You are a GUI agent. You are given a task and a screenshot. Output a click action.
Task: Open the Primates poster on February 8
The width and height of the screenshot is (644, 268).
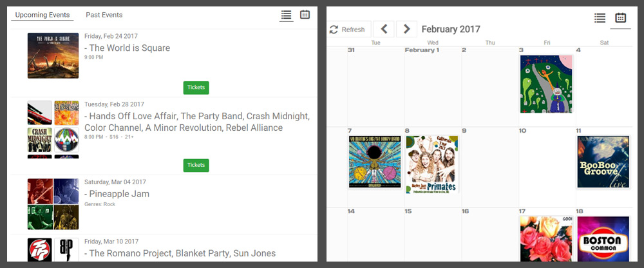[x=431, y=164]
